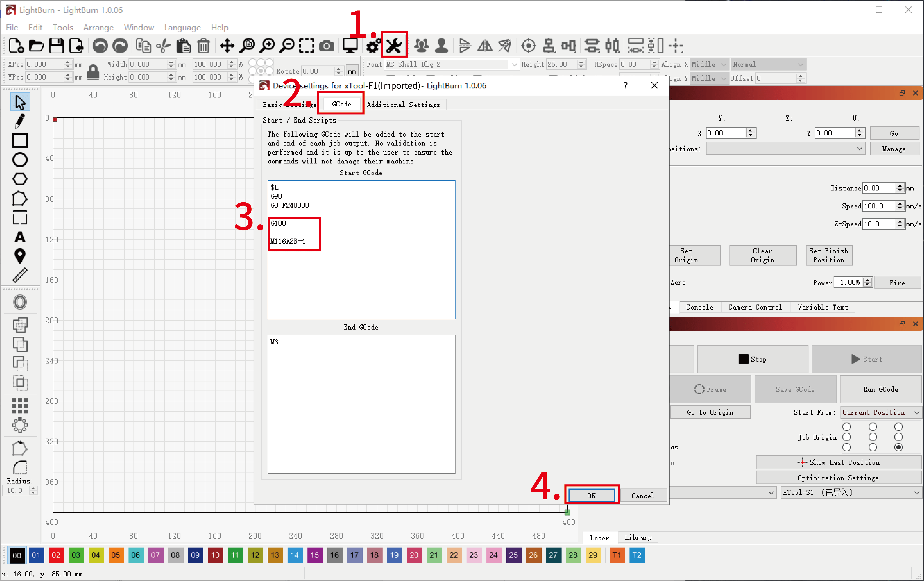
Task: Click the camera capture icon
Action: [327, 46]
